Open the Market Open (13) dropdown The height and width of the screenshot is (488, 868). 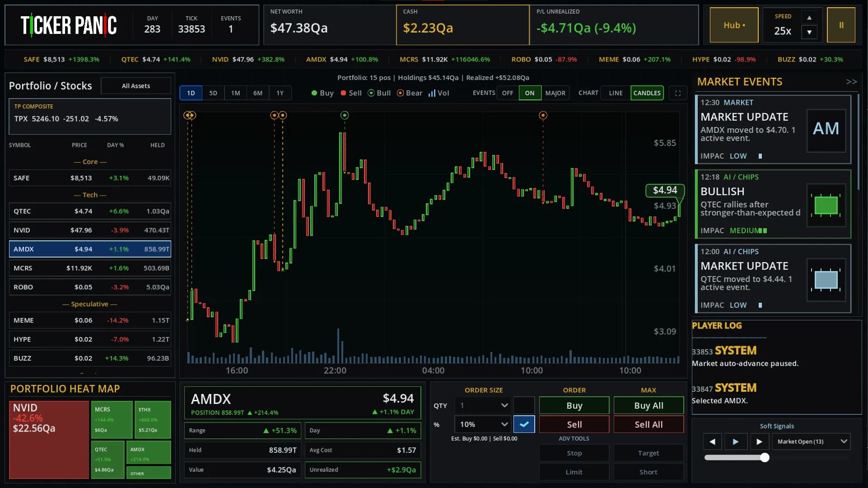[811, 441]
